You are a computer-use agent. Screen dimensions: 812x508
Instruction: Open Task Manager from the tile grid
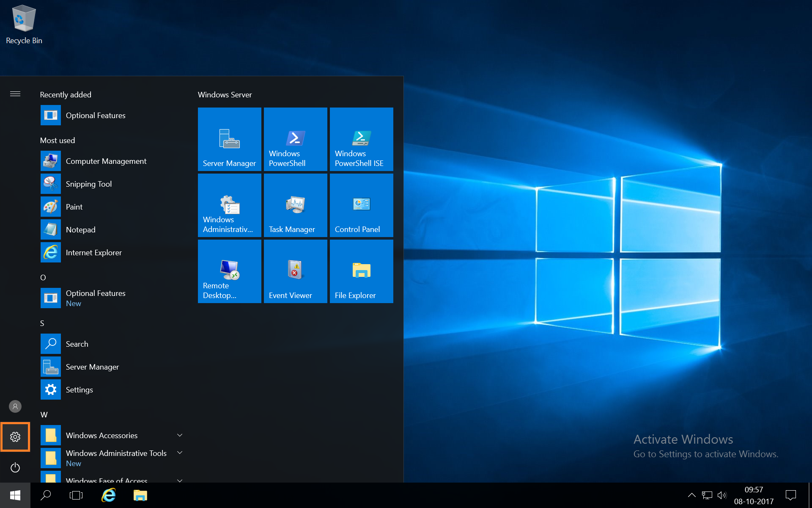coord(295,205)
